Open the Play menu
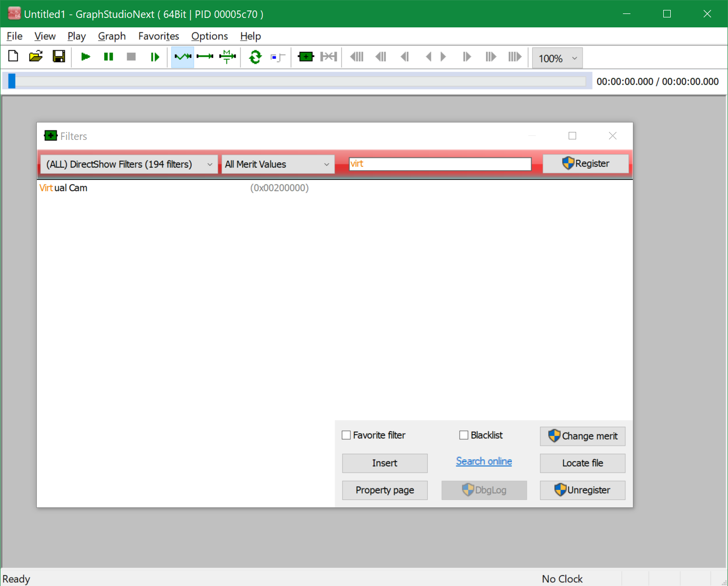This screenshot has width=728, height=586. click(77, 36)
